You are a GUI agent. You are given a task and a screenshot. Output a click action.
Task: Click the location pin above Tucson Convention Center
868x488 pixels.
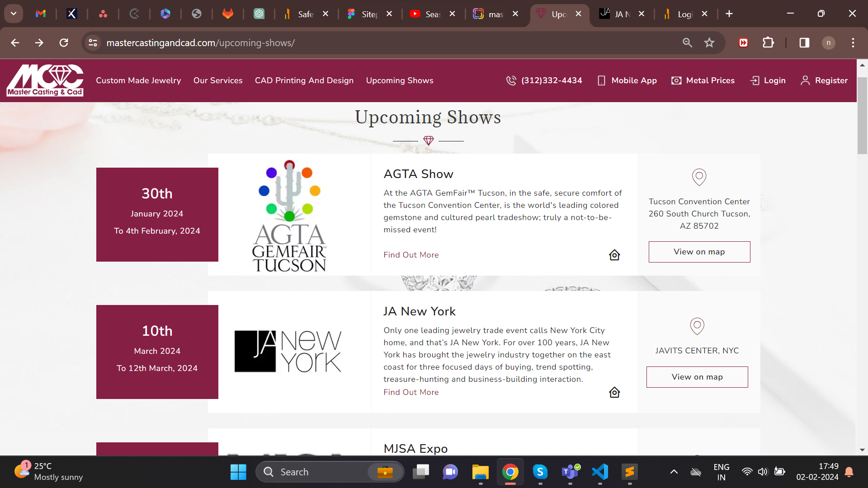(699, 177)
